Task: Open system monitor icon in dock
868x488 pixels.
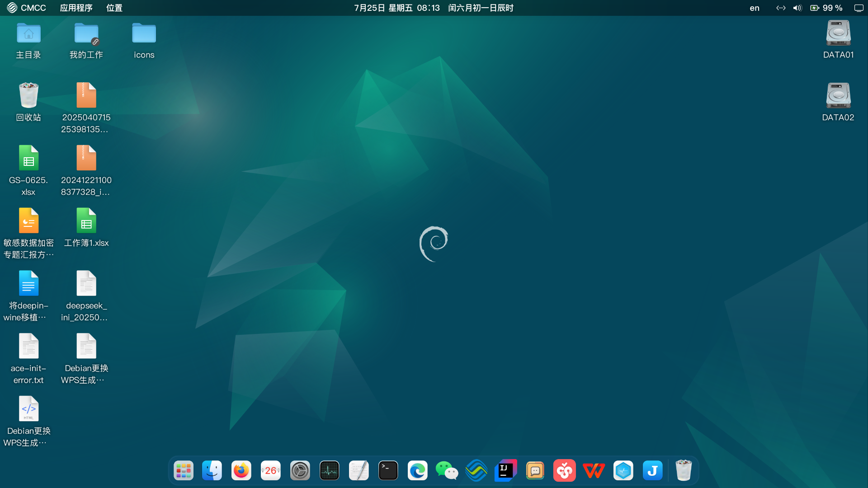Action: [x=329, y=471]
